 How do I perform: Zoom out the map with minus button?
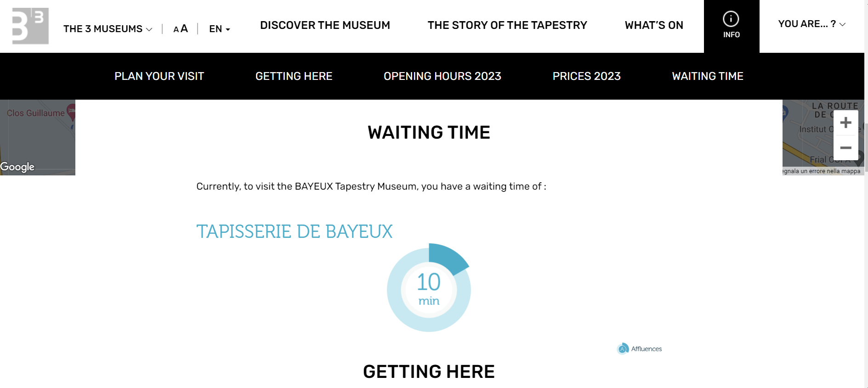coord(846,148)
